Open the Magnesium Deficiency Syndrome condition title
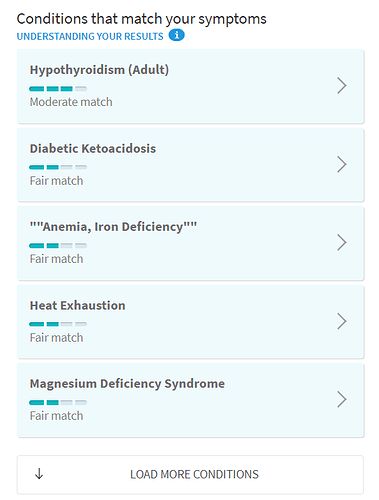379x500 pixels. (127, 384)
